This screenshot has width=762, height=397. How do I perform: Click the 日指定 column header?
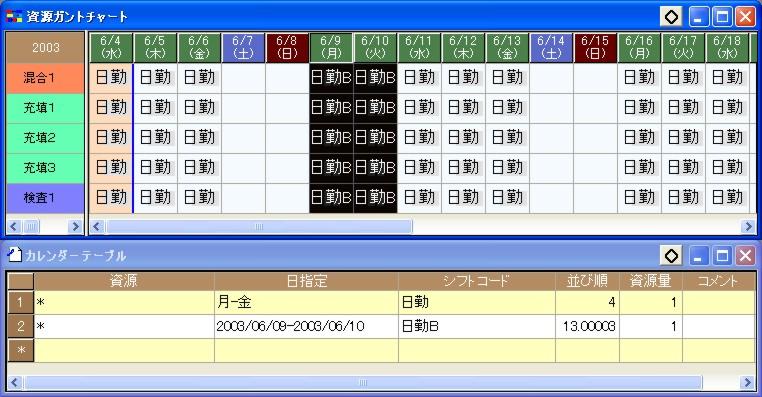306,281
